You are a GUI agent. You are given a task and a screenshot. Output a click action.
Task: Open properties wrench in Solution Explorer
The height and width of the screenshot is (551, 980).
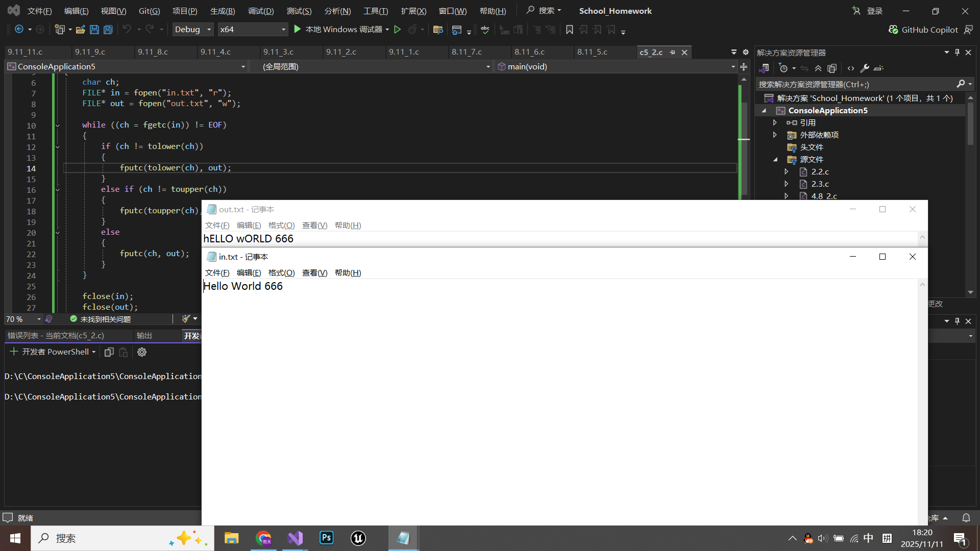click(x=865, y=68)
